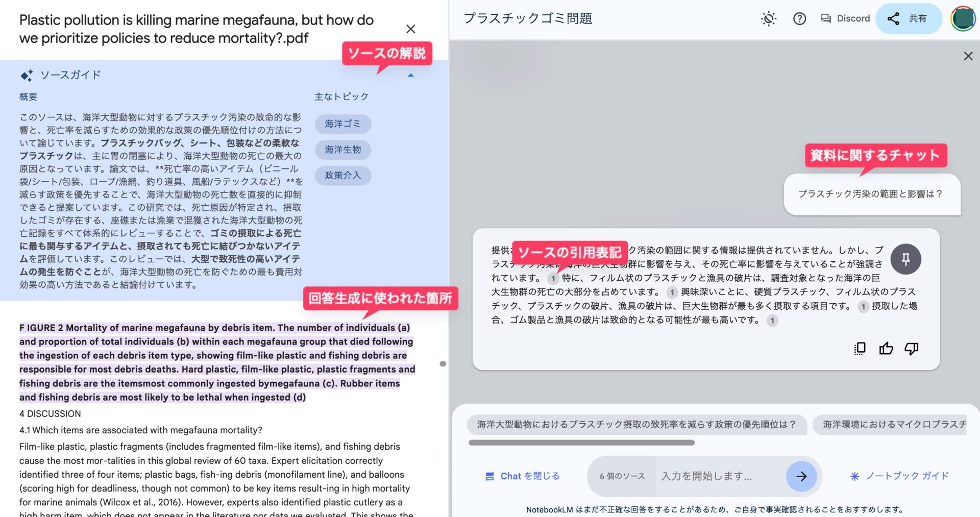This screenshot has width=980, height=517.
Task: Click the chat message input field
Action: pos(720,476)
